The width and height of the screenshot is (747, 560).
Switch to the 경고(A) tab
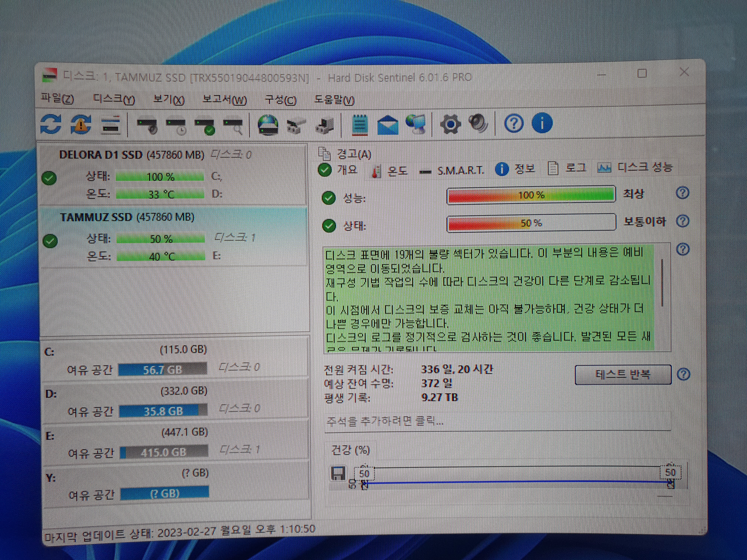(x=345, y=154)
